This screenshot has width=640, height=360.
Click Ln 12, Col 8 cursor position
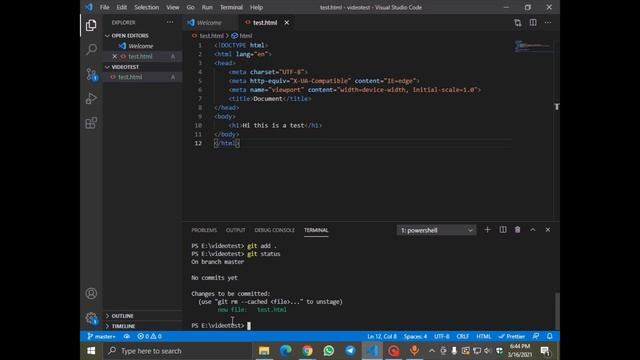382,336
